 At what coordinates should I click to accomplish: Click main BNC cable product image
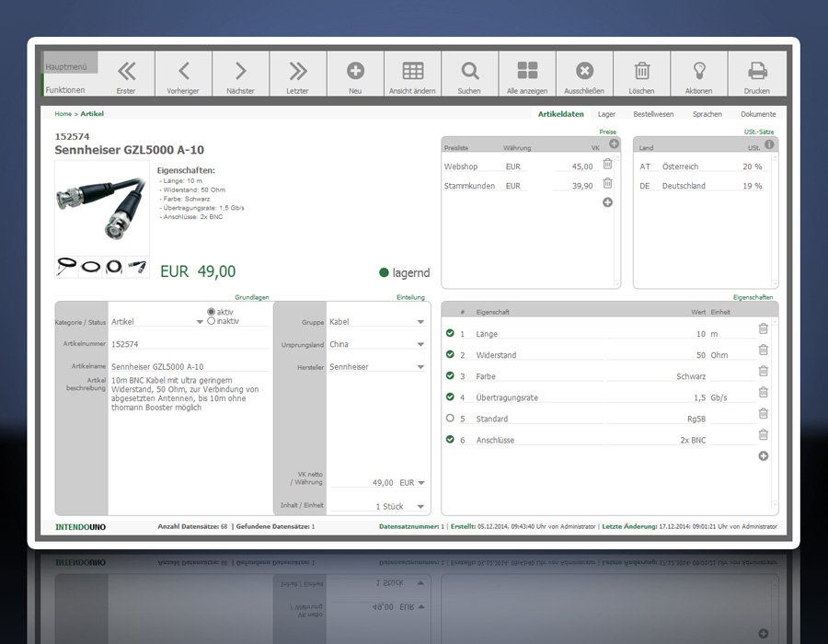click(x=102, y=208)
